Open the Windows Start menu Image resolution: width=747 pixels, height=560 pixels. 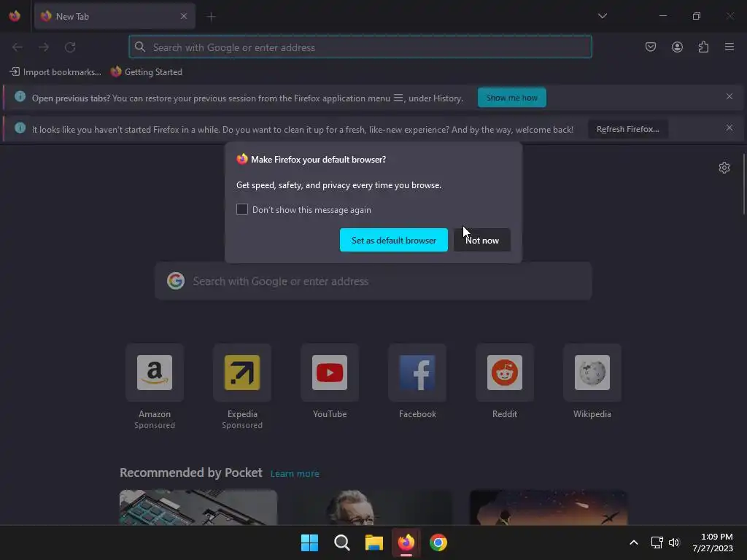[309, 542]
